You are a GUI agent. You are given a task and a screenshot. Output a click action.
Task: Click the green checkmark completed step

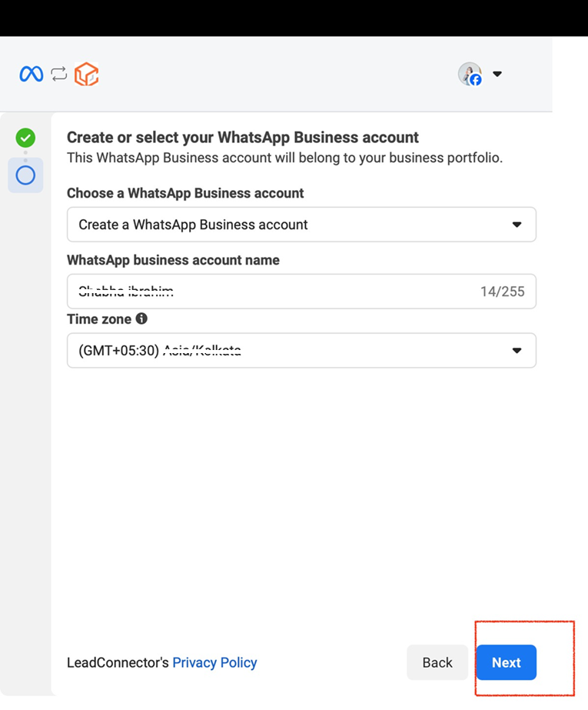click(25, 138)
